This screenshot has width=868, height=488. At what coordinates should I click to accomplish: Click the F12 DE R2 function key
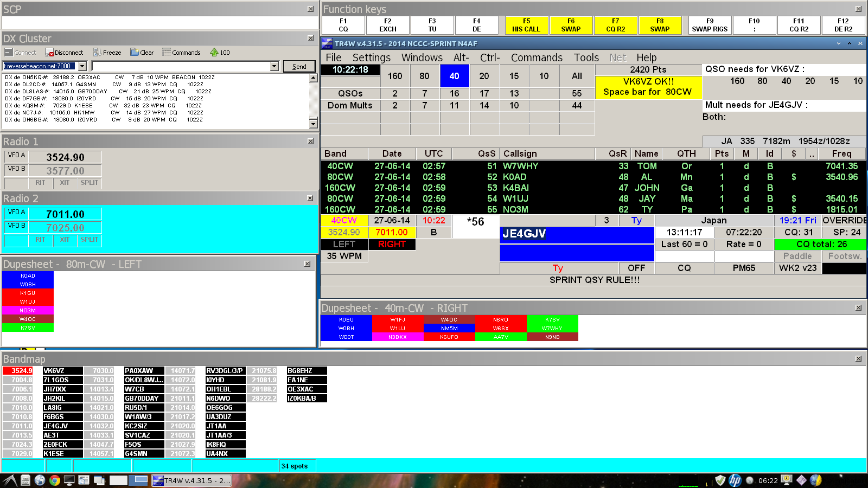click(843, 25)
